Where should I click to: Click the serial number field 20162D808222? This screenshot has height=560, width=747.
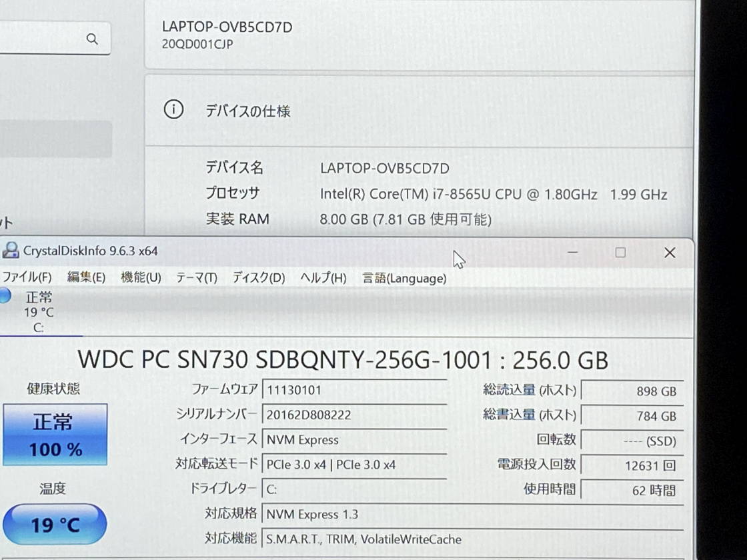click(353, 415)
